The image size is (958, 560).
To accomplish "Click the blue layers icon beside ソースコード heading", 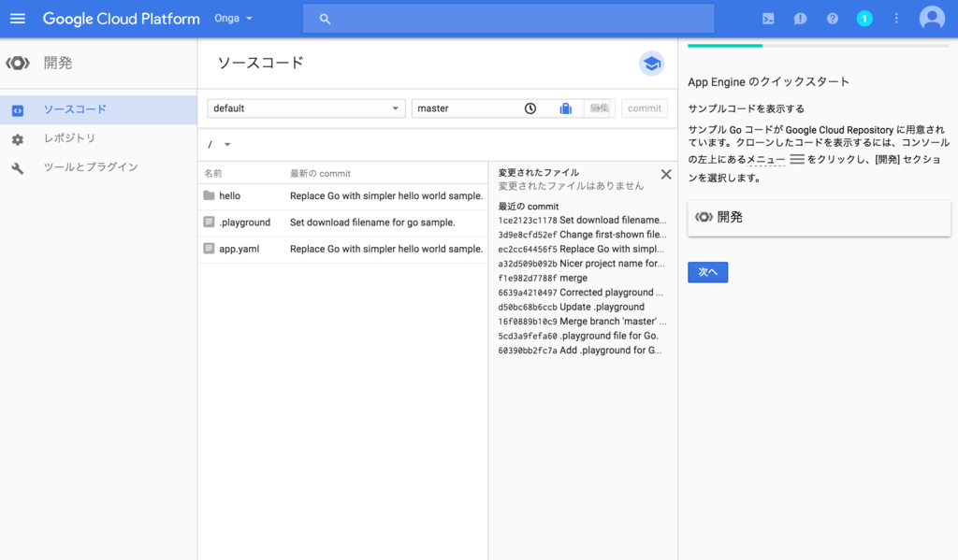I will tap(652, 64).
